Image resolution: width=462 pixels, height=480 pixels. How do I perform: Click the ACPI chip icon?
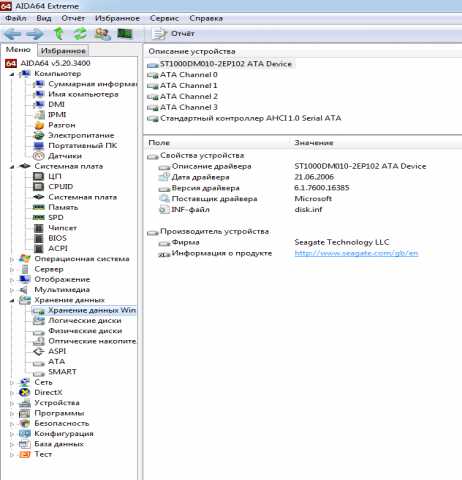click(x=39, y=249)
